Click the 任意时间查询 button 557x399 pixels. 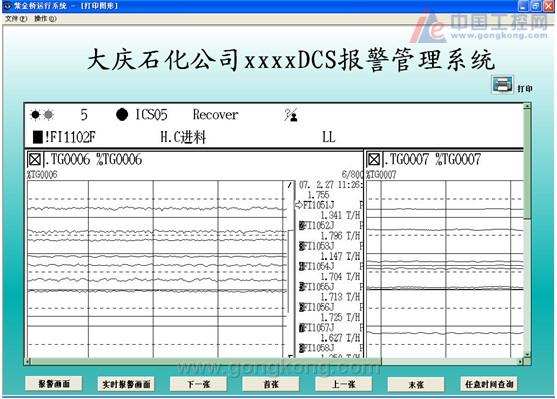(x=489, y=384)
